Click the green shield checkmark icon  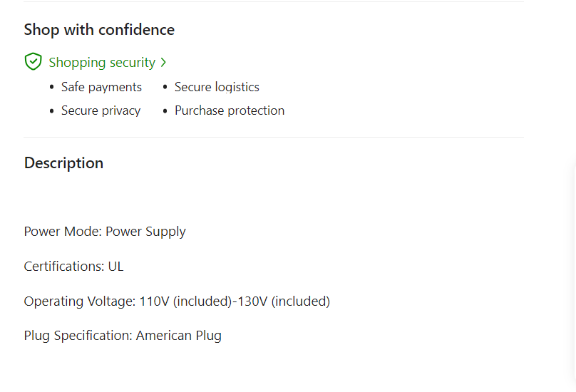pyautogui.click(x=33, y=62)
